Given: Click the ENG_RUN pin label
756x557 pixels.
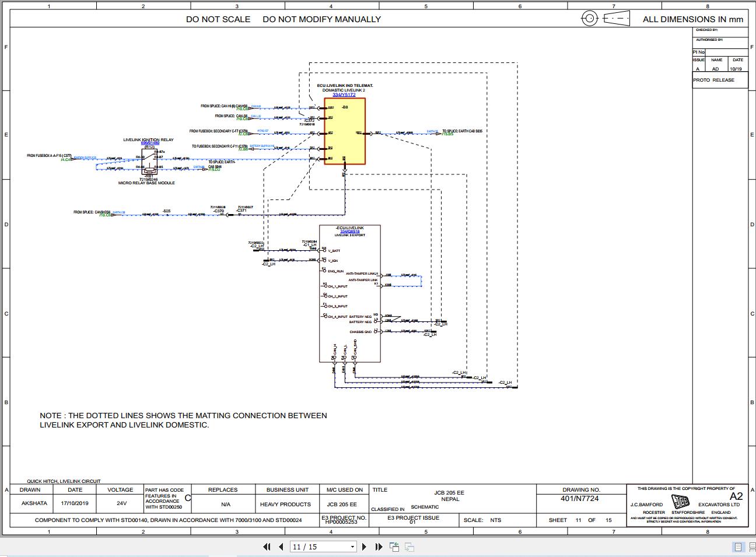Looking at the screenshot, I should coord(335,271).
